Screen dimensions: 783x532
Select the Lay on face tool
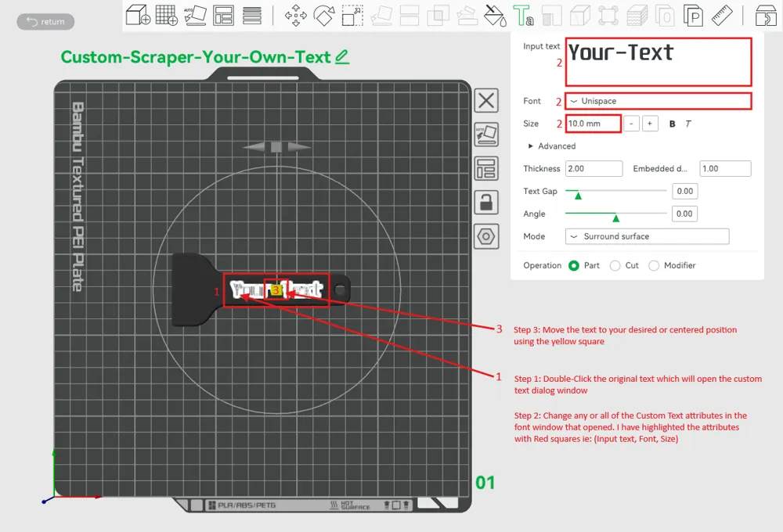click(381, 15)
